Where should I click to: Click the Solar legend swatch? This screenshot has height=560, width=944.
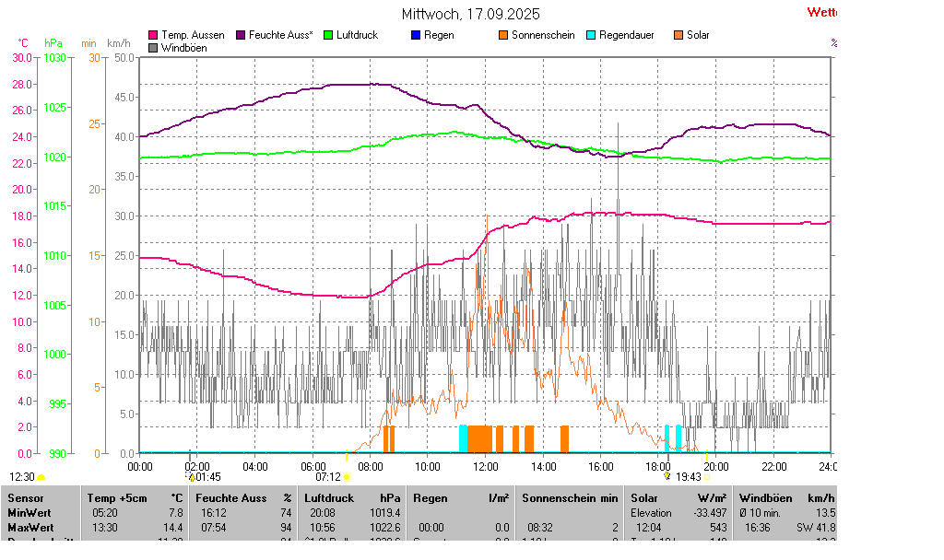(x=678, y=36)
